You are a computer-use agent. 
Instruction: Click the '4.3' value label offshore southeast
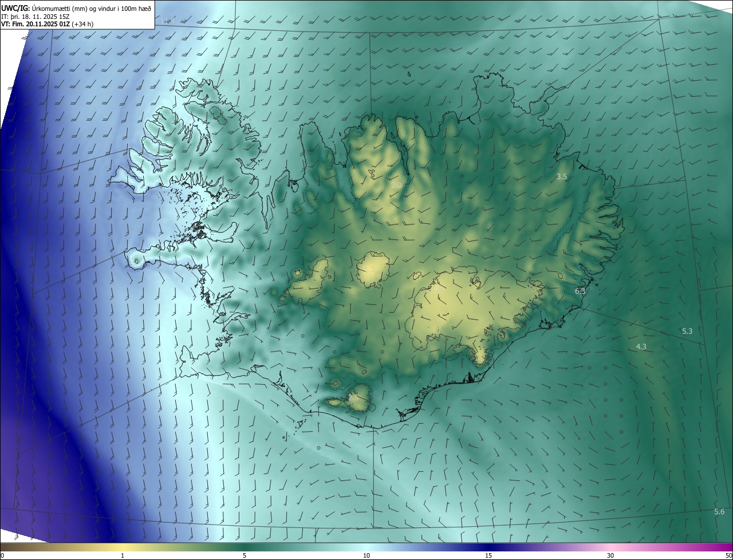(x=641, y=346)
